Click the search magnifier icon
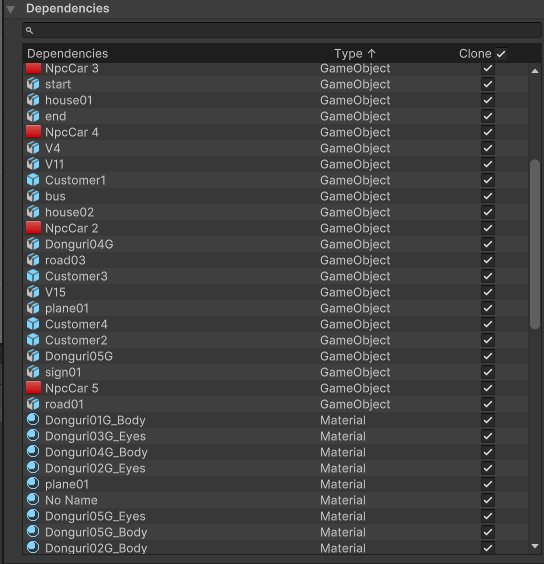Screen dimensions: 544x564 pos(30,31)
